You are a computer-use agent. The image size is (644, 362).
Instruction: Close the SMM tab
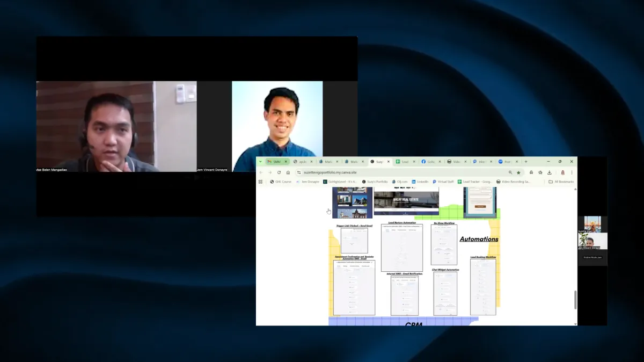tap(286, 161)
